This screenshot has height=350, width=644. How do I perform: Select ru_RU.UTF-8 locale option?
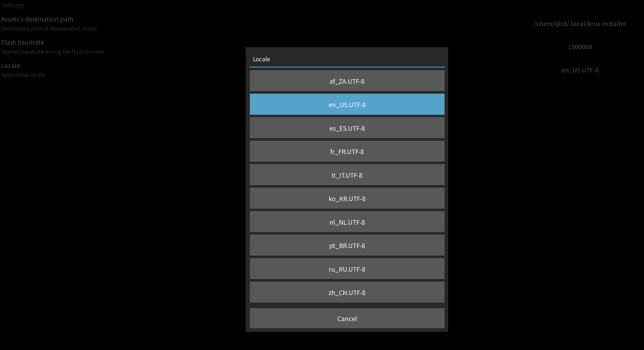click(x=347, y=269)
